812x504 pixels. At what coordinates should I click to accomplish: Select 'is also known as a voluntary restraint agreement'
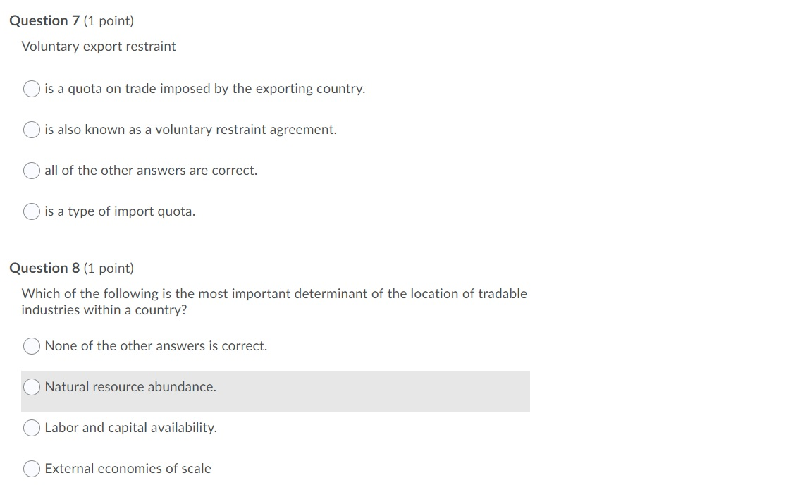coord(31,130)
